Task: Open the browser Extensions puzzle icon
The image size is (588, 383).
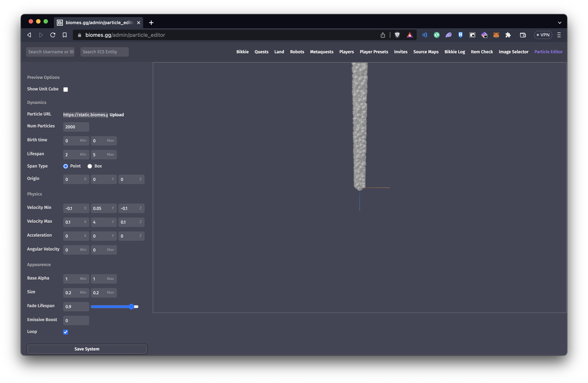Action: pos(508,35)
